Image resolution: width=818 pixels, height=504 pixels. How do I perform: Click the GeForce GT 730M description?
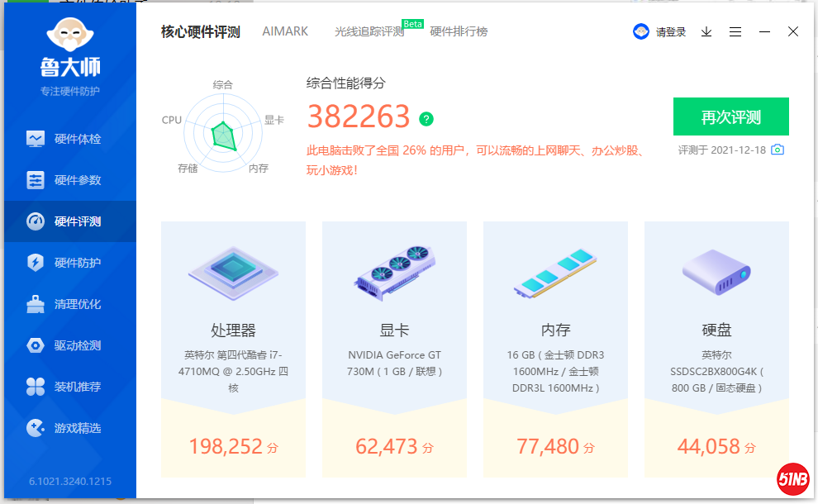pos(394,364)
